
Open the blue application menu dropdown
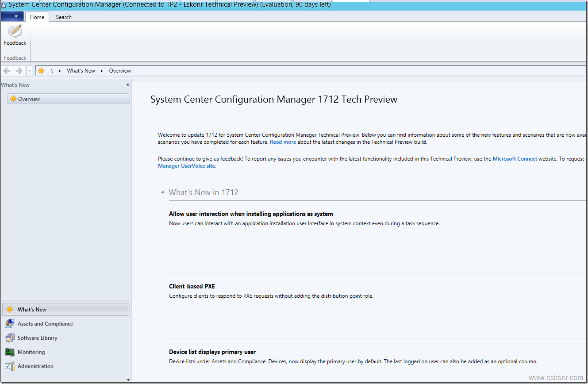pyautogui.click(x=12, y=16)
